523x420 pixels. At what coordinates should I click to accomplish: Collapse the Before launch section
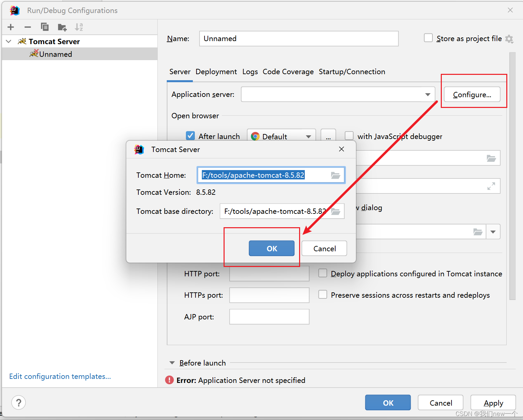172,363
